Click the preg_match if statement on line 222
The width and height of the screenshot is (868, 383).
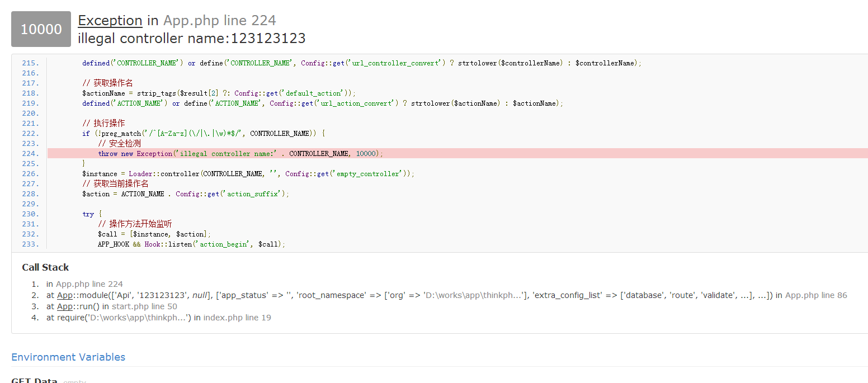pos(203,134)
